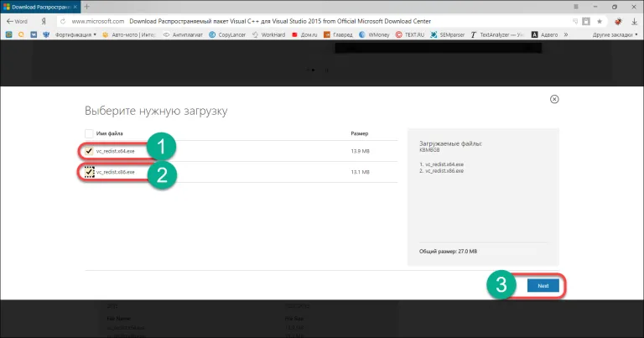Screen dimensions: 644x338
Task: Open the Адвего bookmark
Action: [x=544, y=35]
